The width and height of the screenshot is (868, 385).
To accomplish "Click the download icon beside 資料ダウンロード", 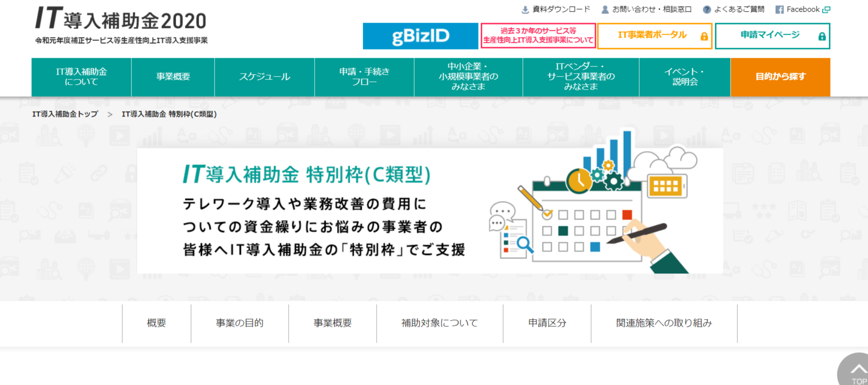I will point(525,10).
